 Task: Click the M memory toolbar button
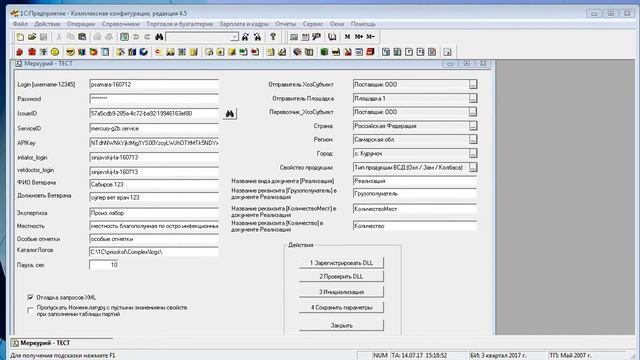(347, 37)
